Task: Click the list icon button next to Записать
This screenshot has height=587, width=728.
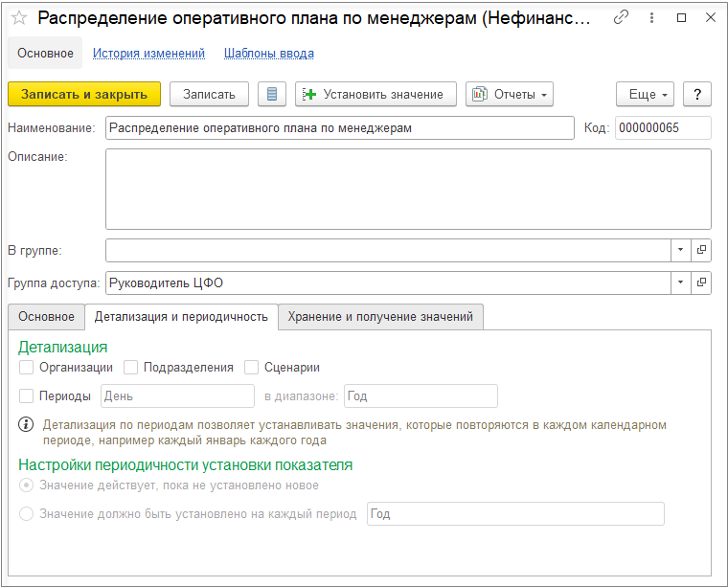Action: [x=272, y=94]
